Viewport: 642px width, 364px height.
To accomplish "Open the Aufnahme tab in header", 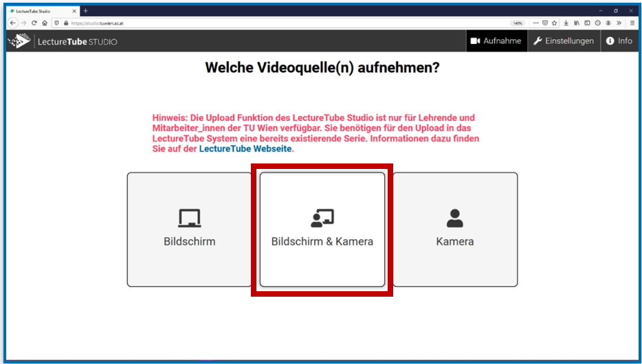I will [x=496, y=41].
